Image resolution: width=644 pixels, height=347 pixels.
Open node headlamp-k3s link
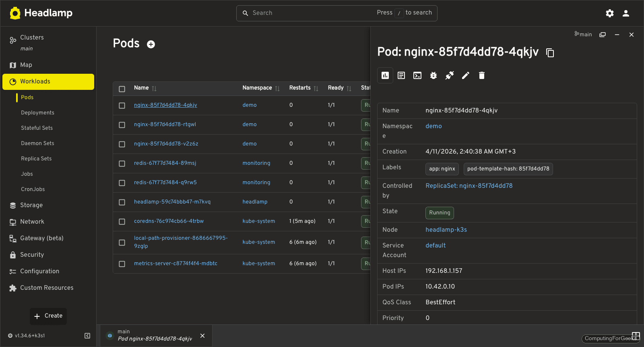[446, 230]
